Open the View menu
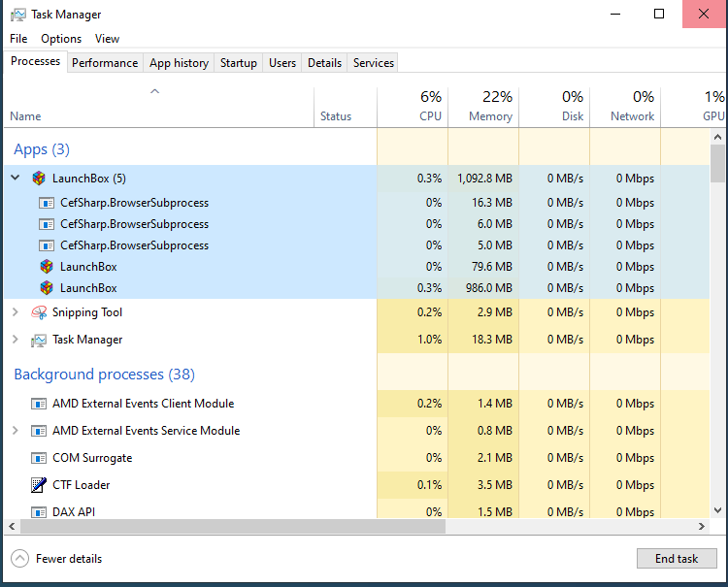This screenshot has height=587, width=728. pos(107,39)
